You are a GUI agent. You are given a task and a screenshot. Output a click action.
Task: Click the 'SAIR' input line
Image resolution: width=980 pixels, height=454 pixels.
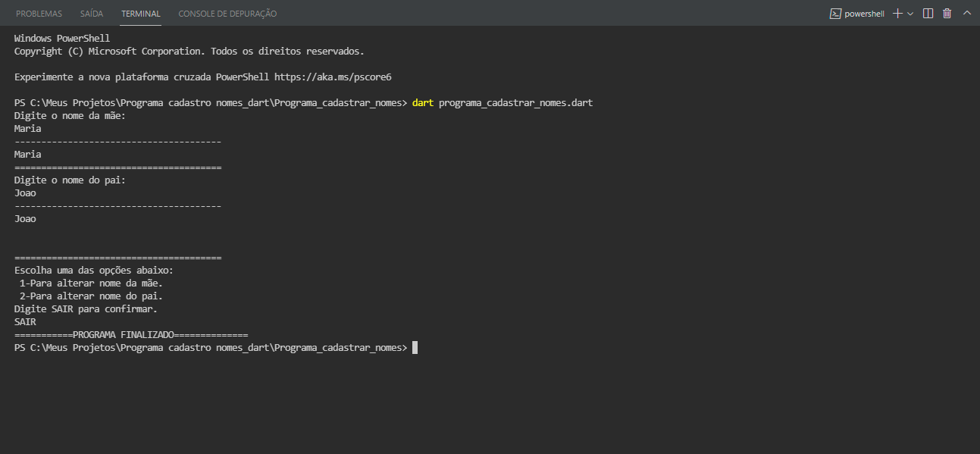click(25, 322)
